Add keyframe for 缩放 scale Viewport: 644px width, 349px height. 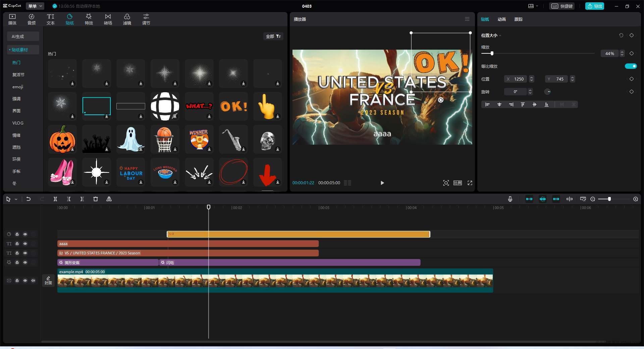[x=632, y=53]
